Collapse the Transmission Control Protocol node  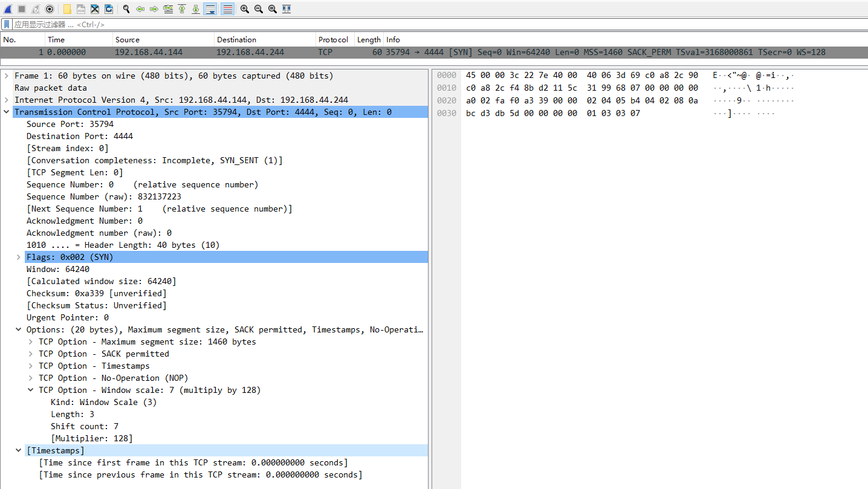[x=7, y=112]
